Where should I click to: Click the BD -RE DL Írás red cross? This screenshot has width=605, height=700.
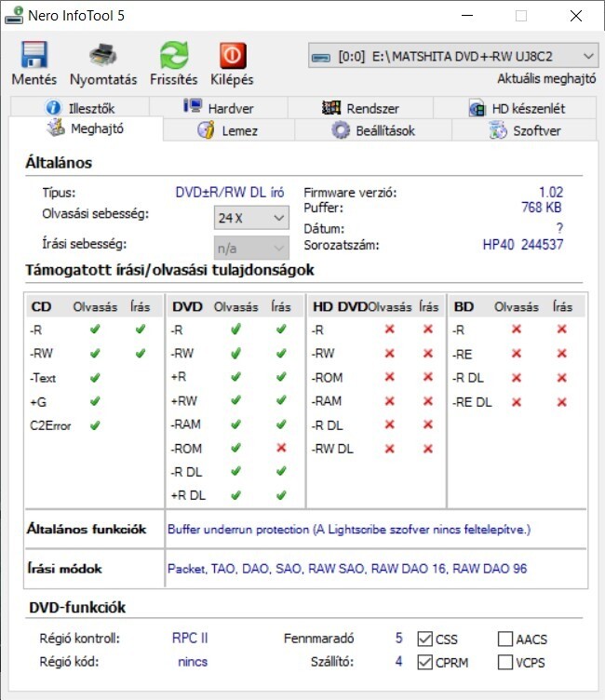click(x=561, y=402)
